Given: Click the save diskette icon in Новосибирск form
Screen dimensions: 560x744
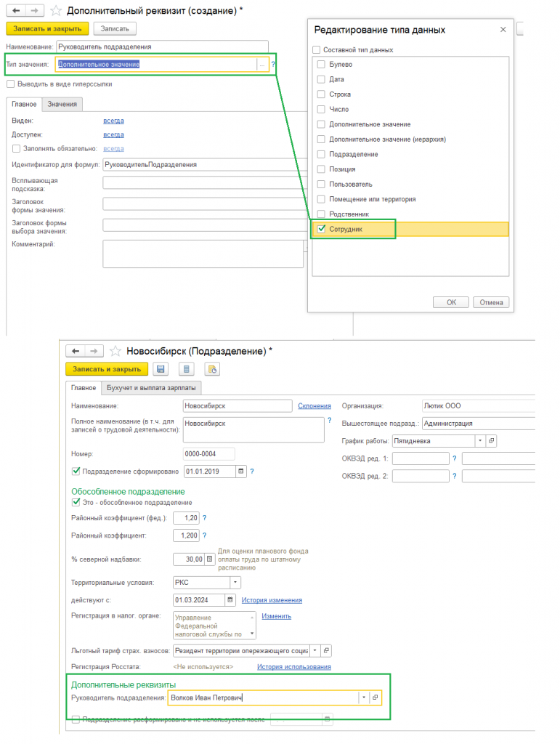Looking at the screenshot, I should click(x=161, y=369).
